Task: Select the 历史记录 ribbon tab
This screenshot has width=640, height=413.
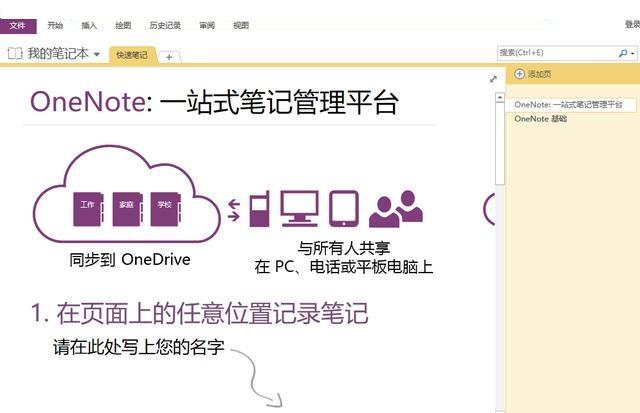Action: (x=164, y=26)
